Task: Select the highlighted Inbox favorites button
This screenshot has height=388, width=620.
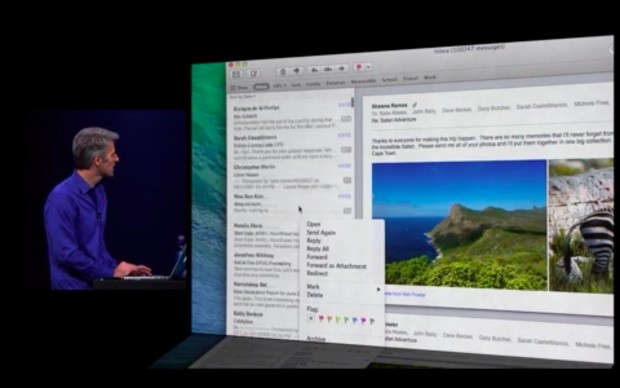Action: 261,86
